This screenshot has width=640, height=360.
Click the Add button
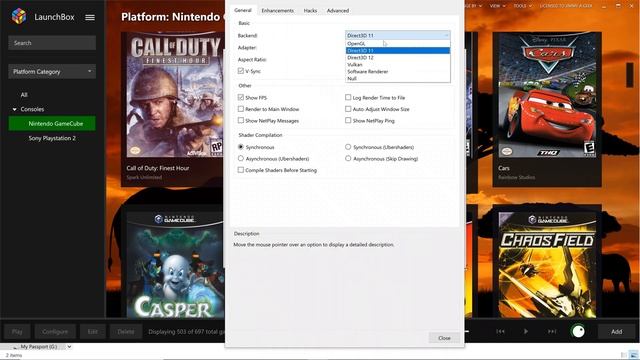coord(616,331)
